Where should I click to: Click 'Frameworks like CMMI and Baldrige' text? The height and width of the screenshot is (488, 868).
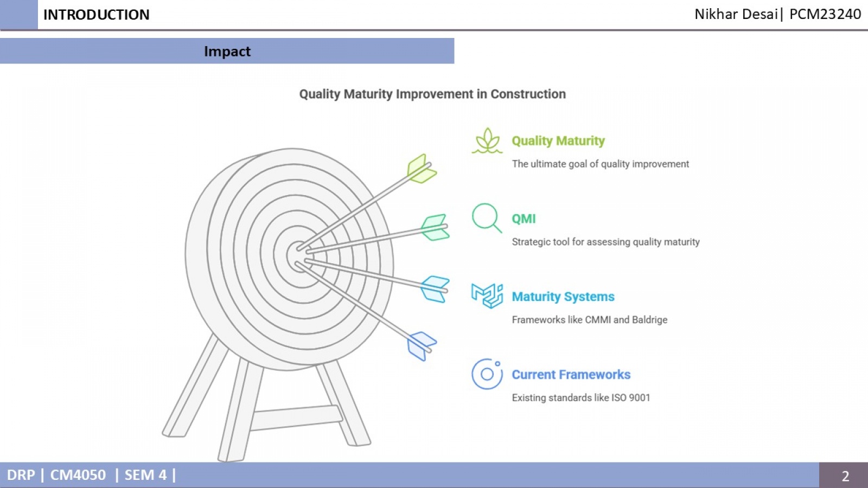(x=590, y=320)
